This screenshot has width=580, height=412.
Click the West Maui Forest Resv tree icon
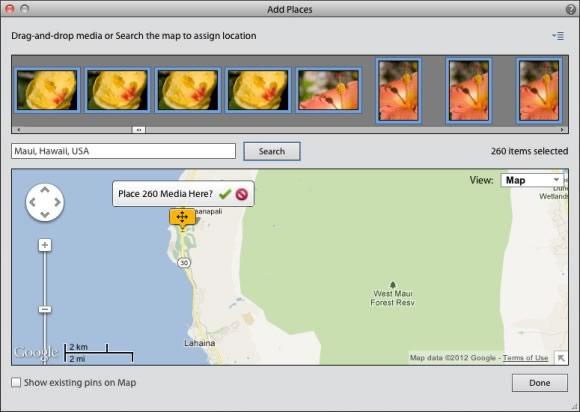pyautogui.click(x=392, y=284)
